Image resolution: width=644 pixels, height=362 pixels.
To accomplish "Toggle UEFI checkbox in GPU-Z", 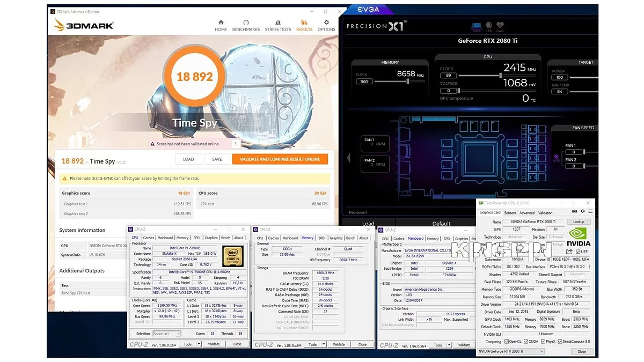I will 578,252.
